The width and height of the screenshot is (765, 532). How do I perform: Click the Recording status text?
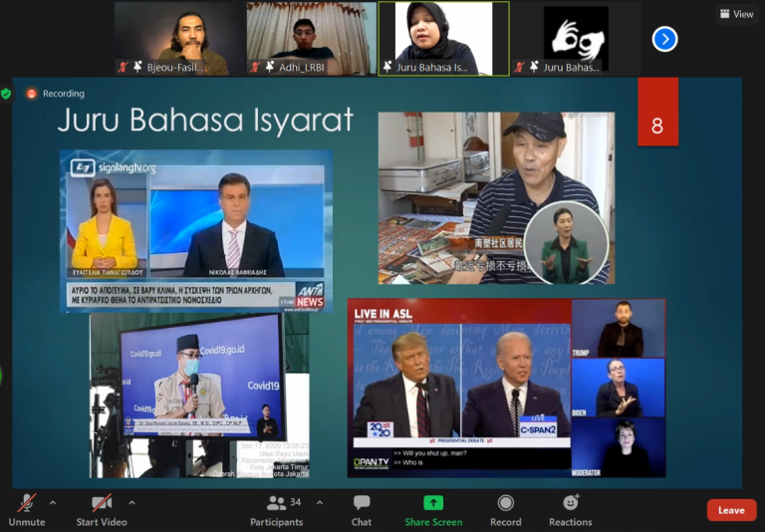pos(64,94)
